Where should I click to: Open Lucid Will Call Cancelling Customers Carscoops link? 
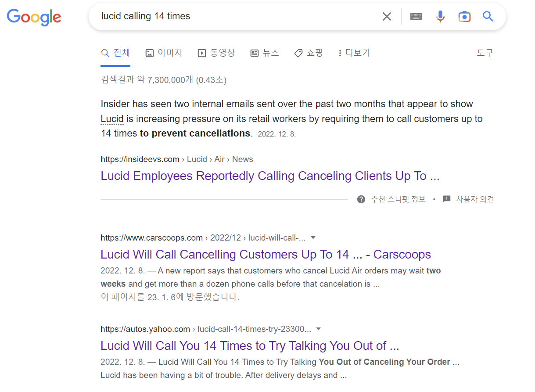pos(266,255)
